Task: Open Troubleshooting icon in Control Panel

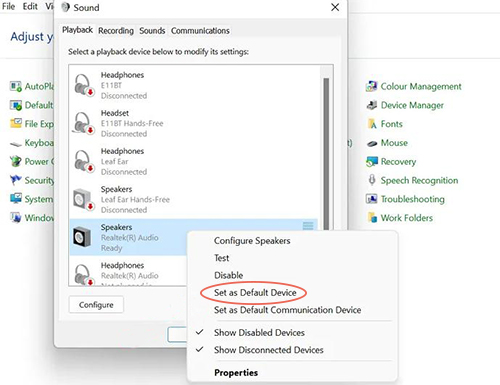Action: (371, 199)
